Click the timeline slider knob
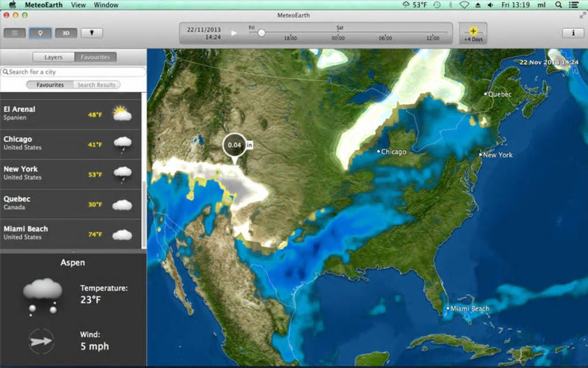 click(262, 33)
